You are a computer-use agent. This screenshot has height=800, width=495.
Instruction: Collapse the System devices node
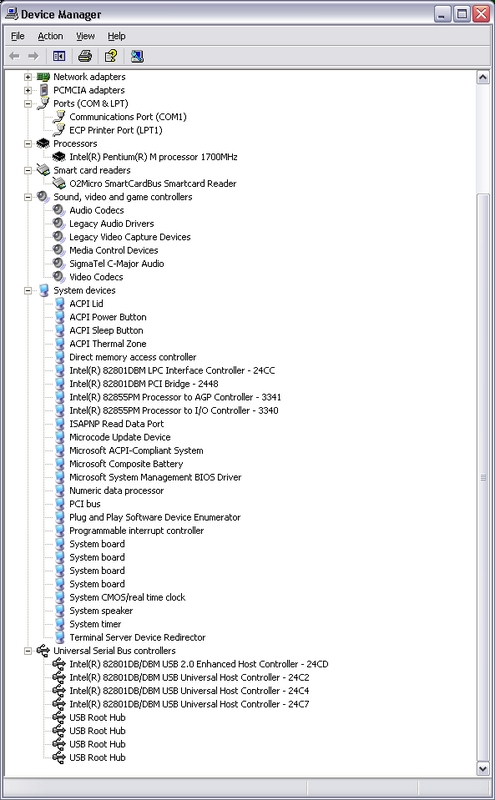tap(28, 291)
